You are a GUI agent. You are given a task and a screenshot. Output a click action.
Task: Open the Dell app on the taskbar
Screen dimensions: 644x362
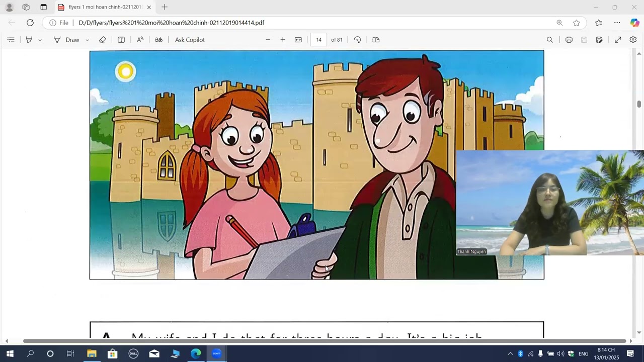[133, 353]
